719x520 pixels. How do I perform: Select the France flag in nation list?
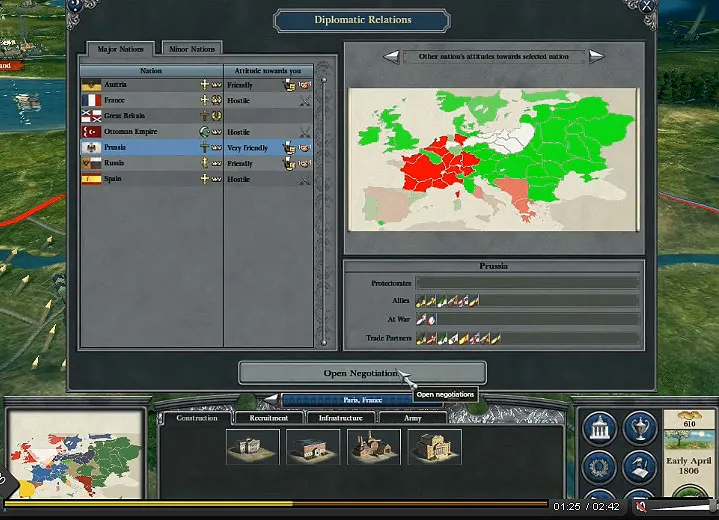(91, 100)
